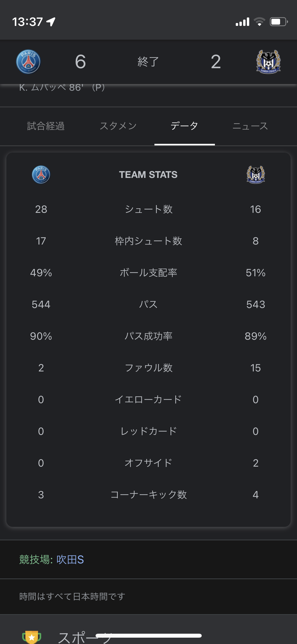Tap the 終了 match status text
This screenshot has height=644, width=297.
pyautogui.click(x=148, y=62)
